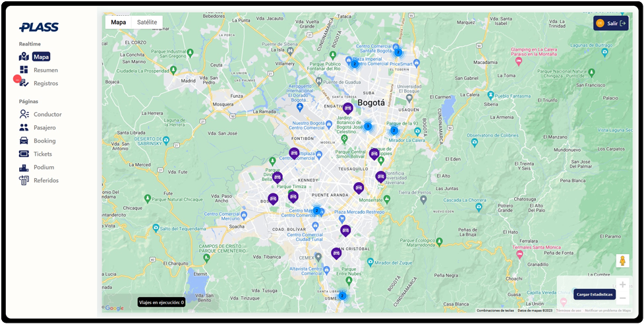This screenshot has height=324, width=644.
Task: Select car marker above San Cristóbal
Action: click(x=345, y=231)
